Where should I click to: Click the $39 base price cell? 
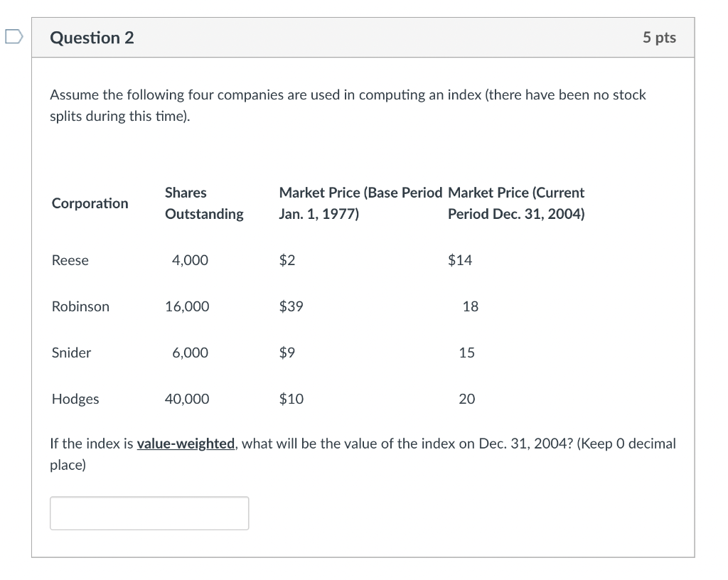click(291, 306)
